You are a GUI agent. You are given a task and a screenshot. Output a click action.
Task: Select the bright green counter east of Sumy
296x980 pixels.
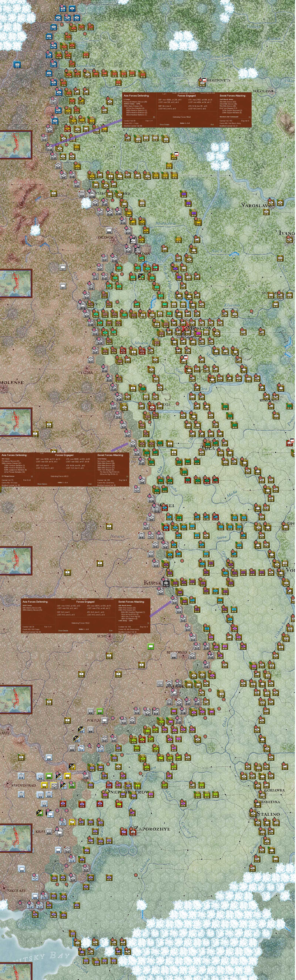coord(151,647)
